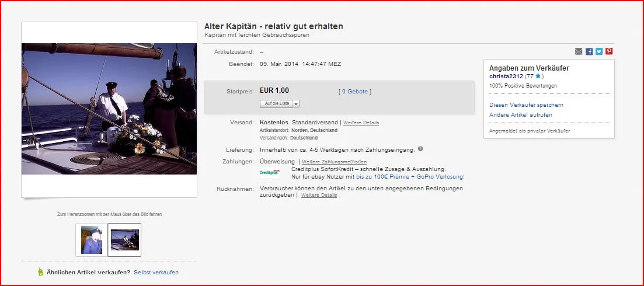Click the green sell-similar item icon
Image resolution: width=644 pixels, height=286 pixels.
[40, 272]
